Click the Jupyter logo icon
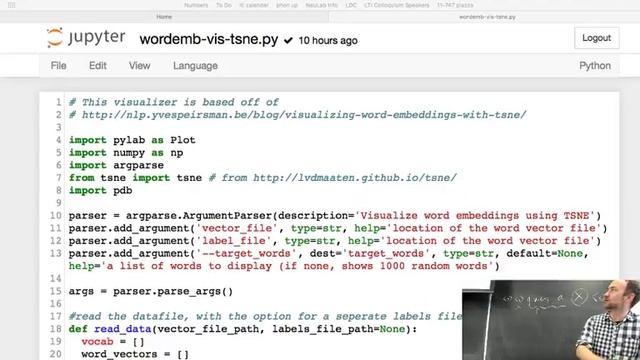This screenshot has height=360, width=640. [55, 38]
